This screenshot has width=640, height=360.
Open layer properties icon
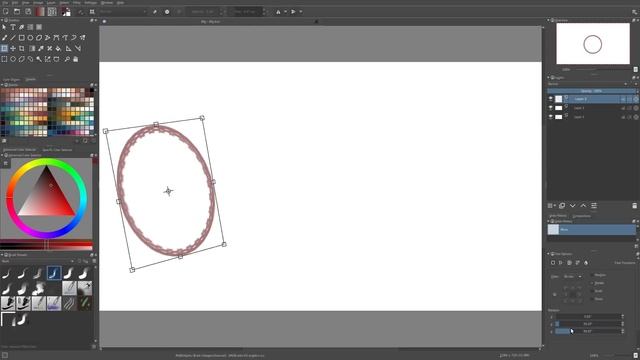594,205
